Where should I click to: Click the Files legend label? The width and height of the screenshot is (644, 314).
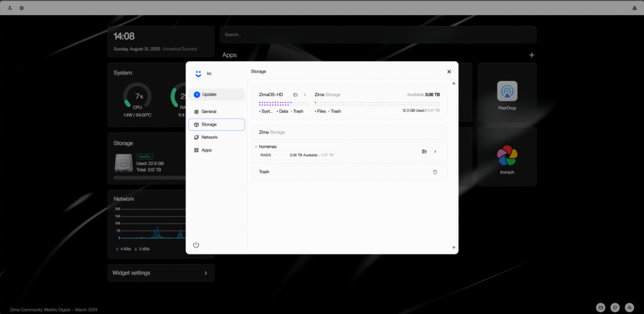tap(321, 111)
